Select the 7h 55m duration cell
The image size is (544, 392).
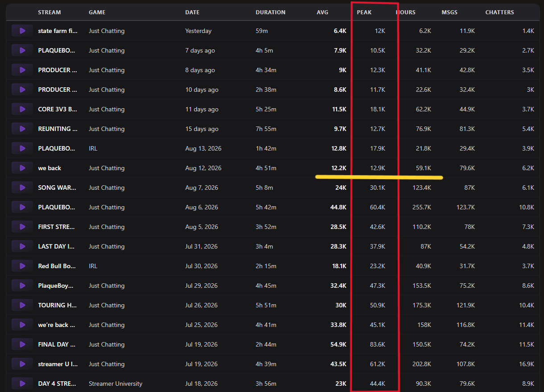[266, 129]
